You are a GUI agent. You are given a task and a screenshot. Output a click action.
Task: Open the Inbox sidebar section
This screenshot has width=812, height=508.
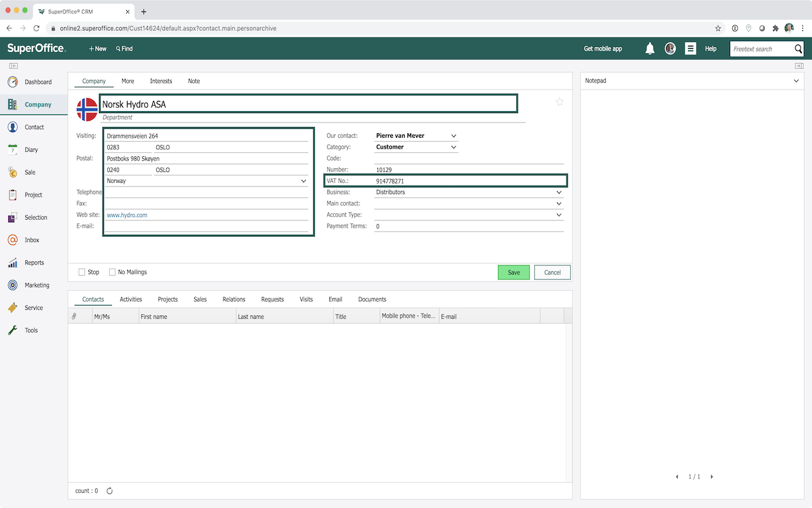[x=32, y=240]
